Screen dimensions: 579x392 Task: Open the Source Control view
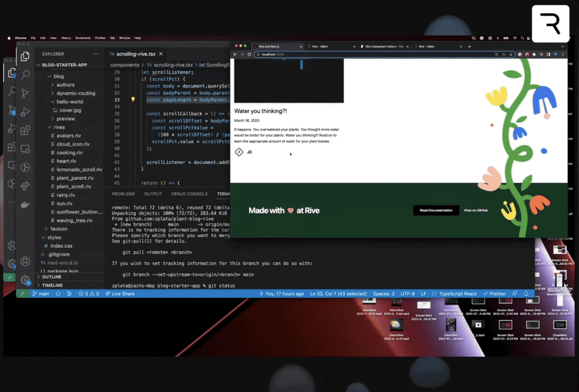[x=25, y=93]
